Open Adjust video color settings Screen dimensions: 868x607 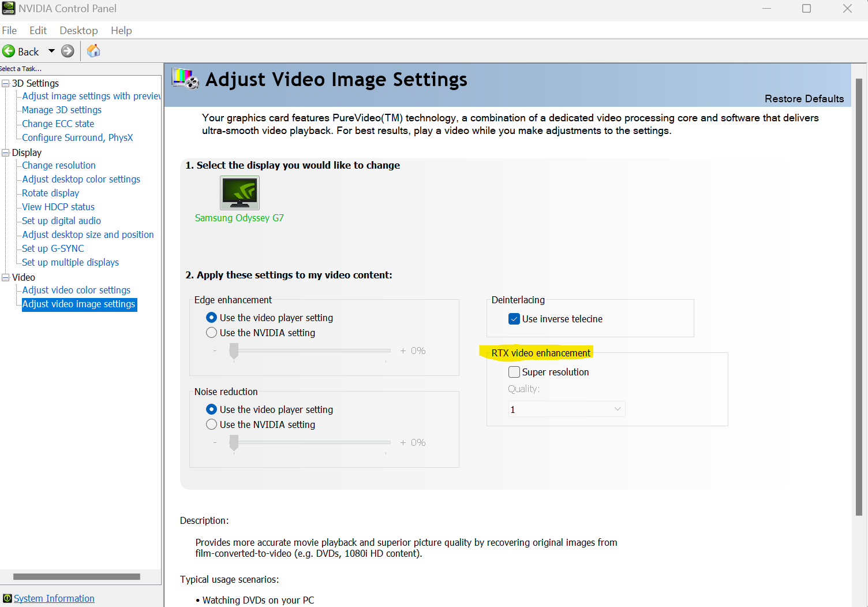76,290
